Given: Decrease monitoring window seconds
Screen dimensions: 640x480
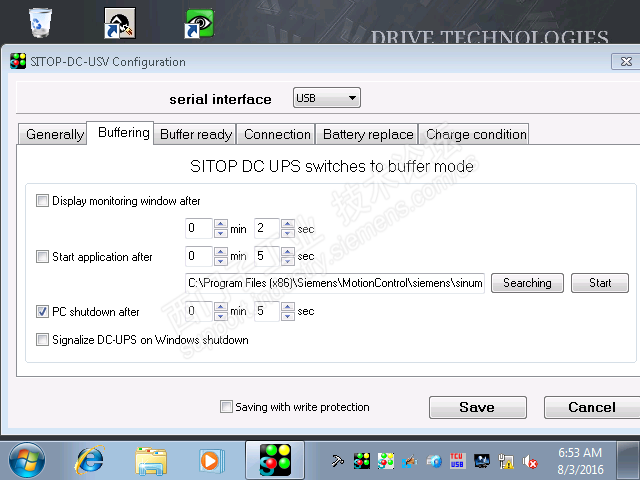Looking at the screenshot, I should (x=288, y=233).
